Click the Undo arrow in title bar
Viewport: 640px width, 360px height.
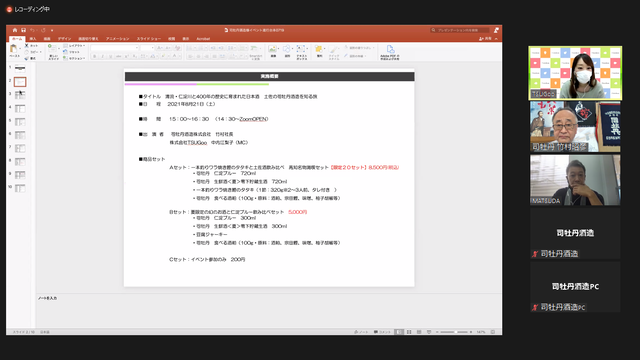(x=33, y=30)
